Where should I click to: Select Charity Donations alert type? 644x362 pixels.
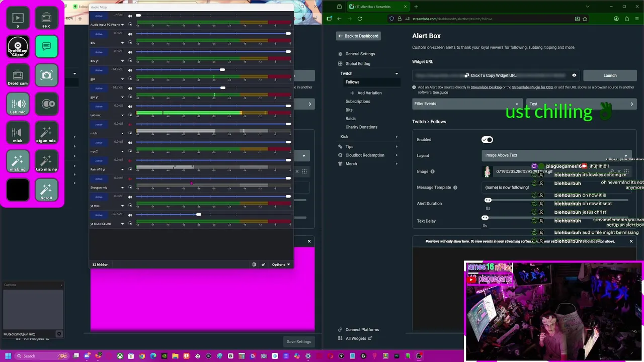click(361, 127)
